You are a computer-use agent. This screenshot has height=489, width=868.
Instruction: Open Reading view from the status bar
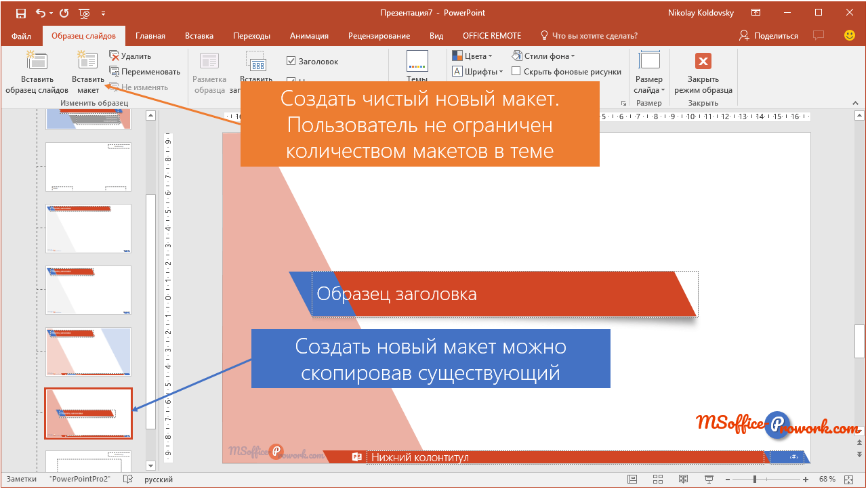point(682,479)
